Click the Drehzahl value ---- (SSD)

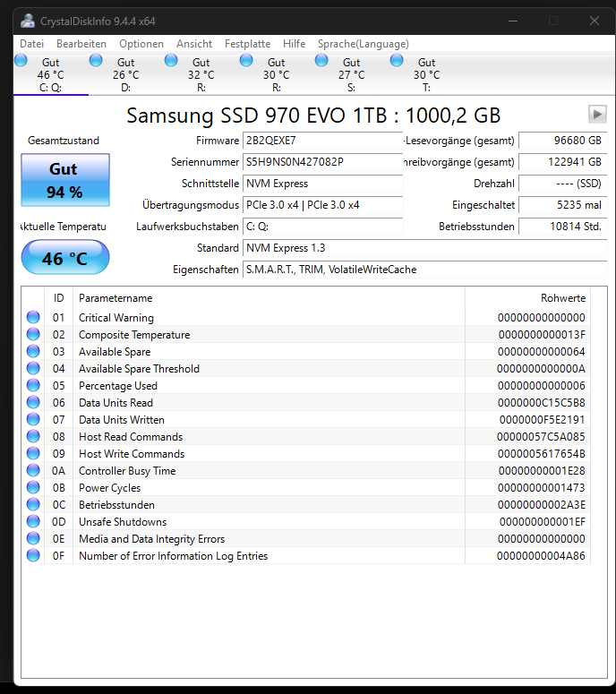point(562,184)
